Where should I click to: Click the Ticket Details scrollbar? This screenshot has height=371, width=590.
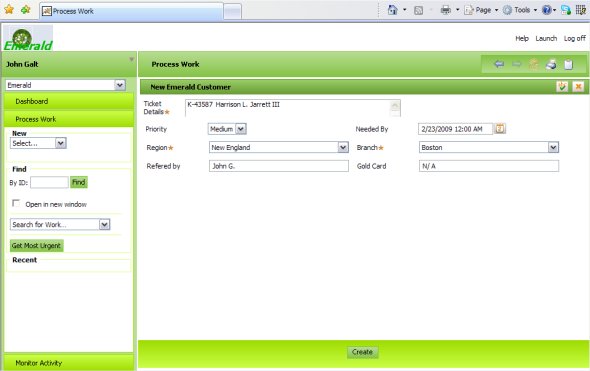(395, 108)
